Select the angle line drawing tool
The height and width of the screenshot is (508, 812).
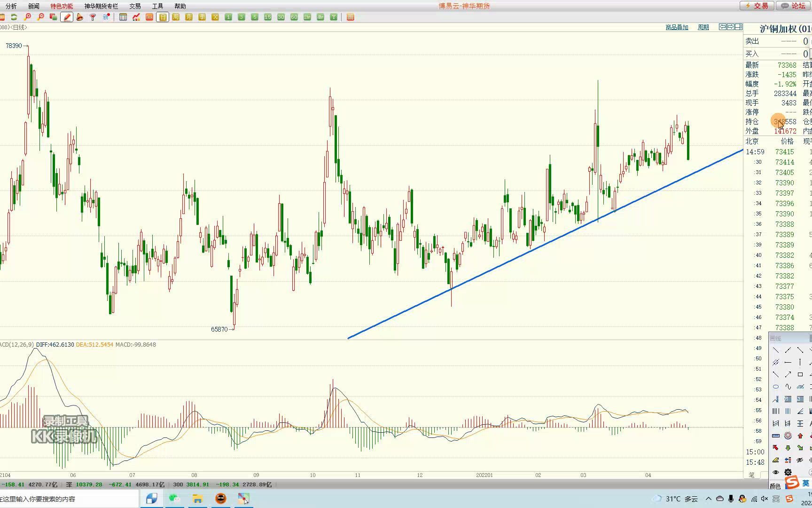pos(800,411)
